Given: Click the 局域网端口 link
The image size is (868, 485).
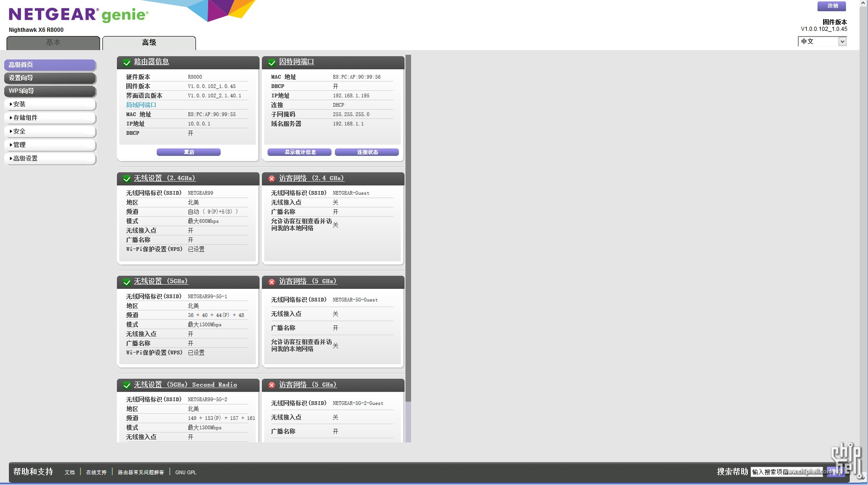Looking at the screenshot, I should coord(141,105).
